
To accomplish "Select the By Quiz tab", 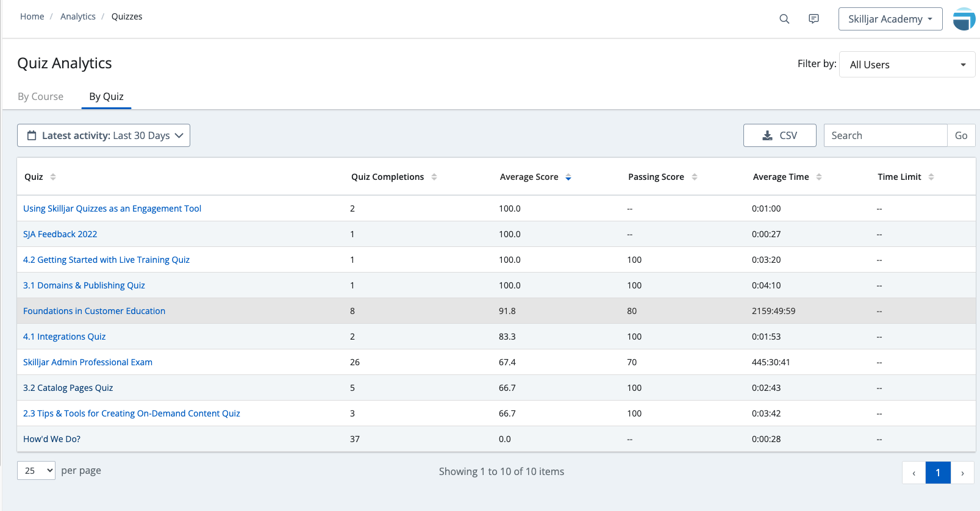I will 106,96.
